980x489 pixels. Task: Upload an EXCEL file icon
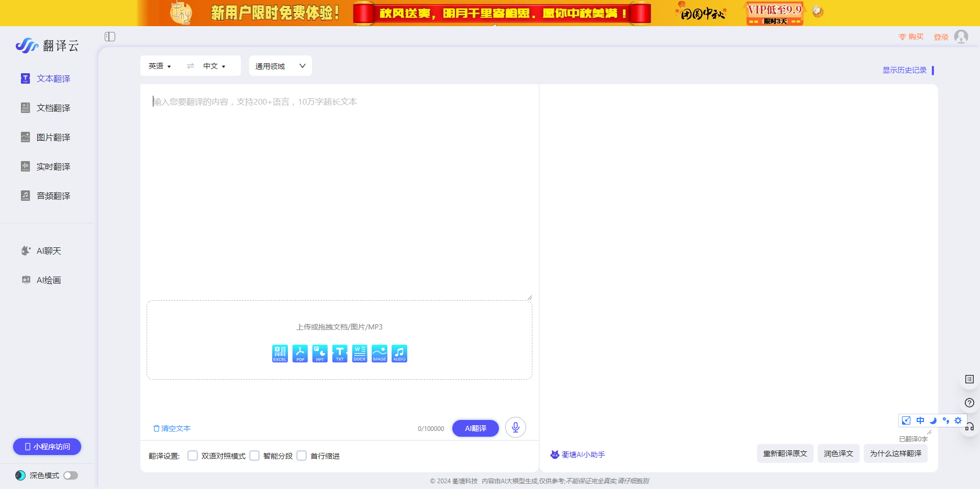tap(280, 354)
